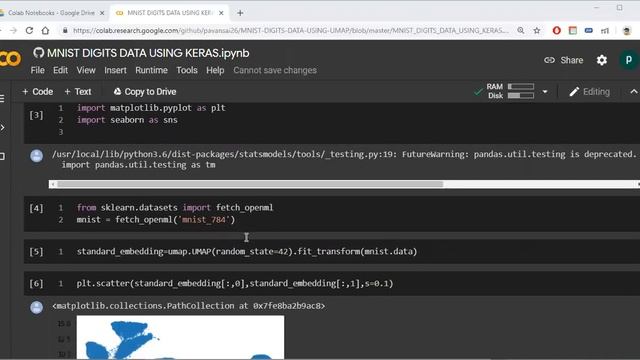Click the green connected checkmark

[478, 92]
